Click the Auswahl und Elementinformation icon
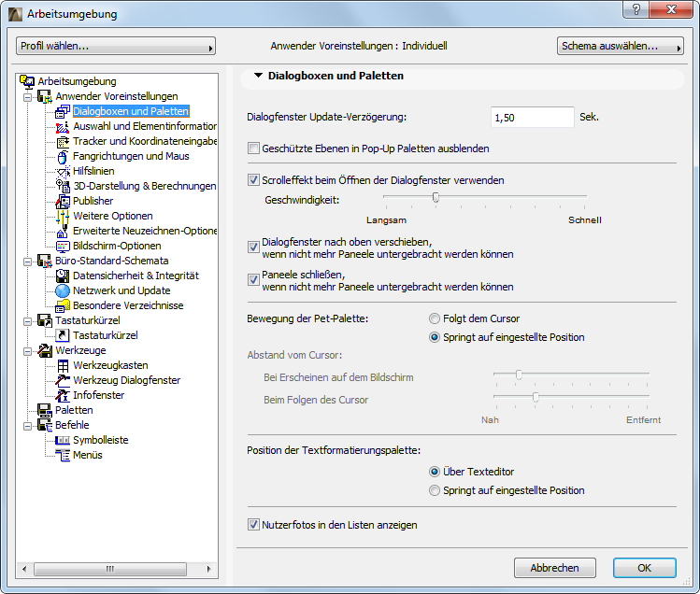700x594 pixels. click(x=63, y=126)
